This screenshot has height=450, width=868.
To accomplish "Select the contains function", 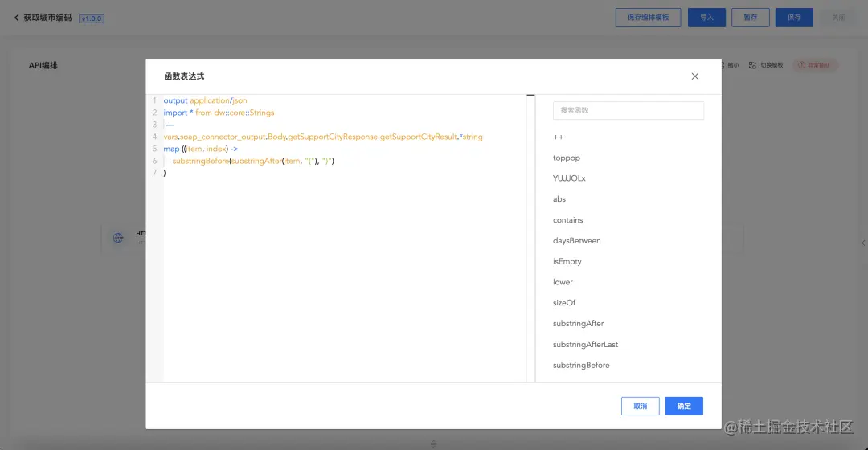I will 567,219.
